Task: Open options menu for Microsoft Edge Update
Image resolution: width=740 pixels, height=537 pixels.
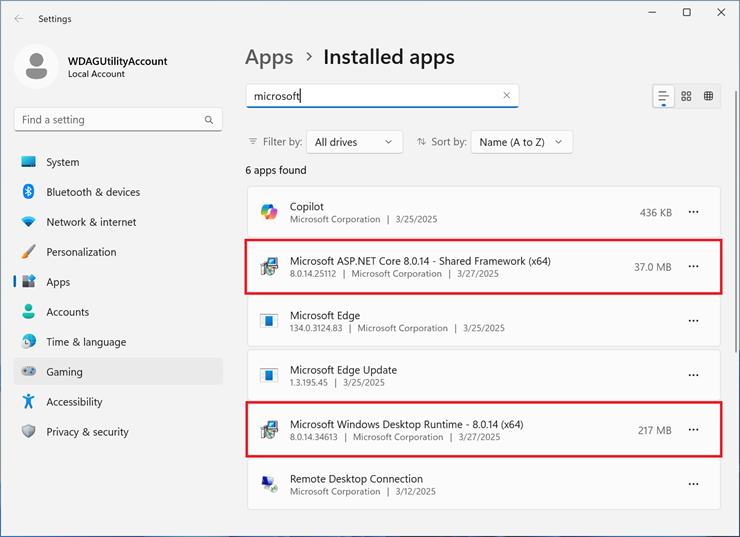Action: tap(693, 376)
